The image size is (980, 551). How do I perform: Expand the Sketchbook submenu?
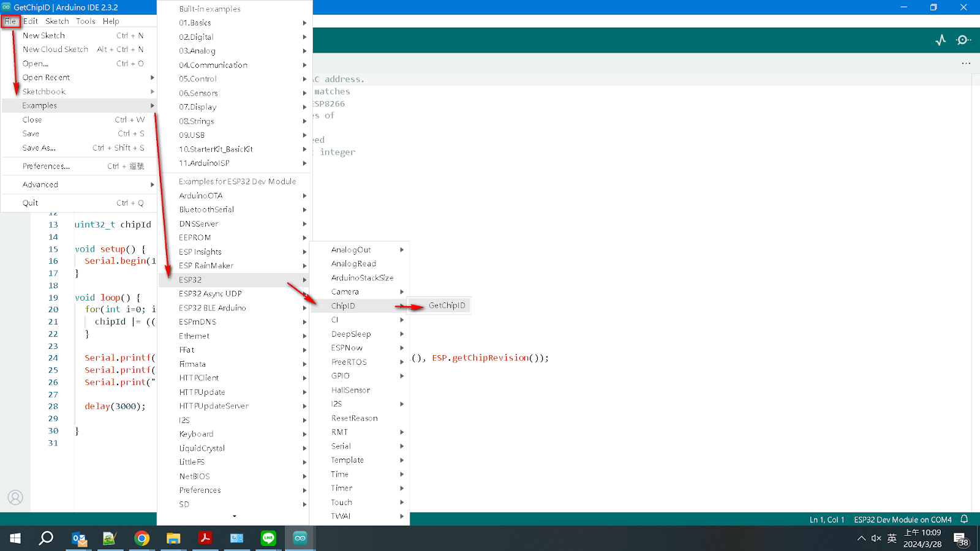79,92
